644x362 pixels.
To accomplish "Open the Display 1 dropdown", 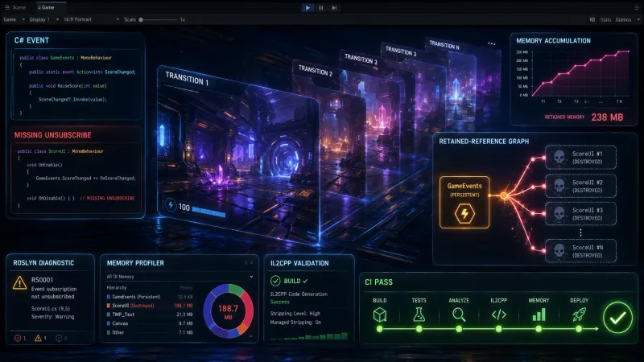I will pos(44,19).
